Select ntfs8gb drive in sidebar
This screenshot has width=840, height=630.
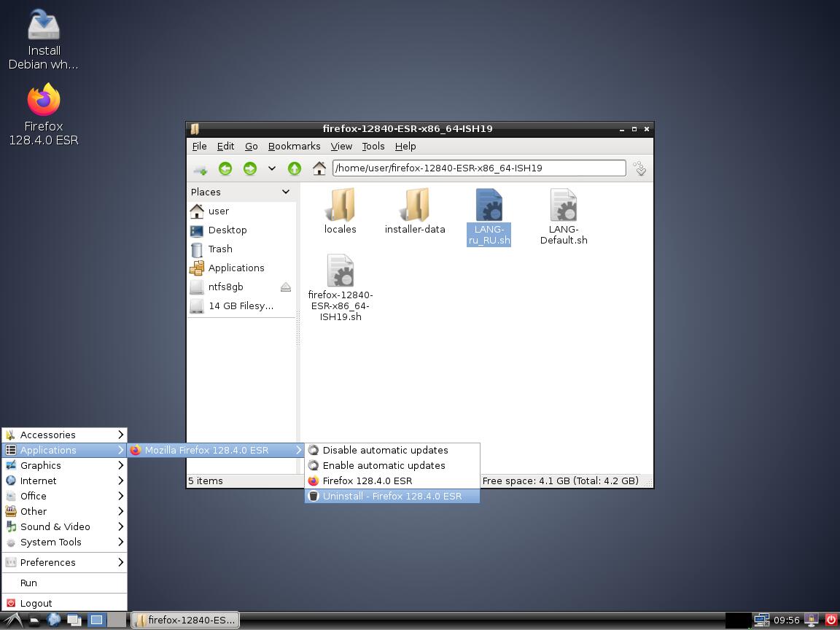tap(233, 287)
